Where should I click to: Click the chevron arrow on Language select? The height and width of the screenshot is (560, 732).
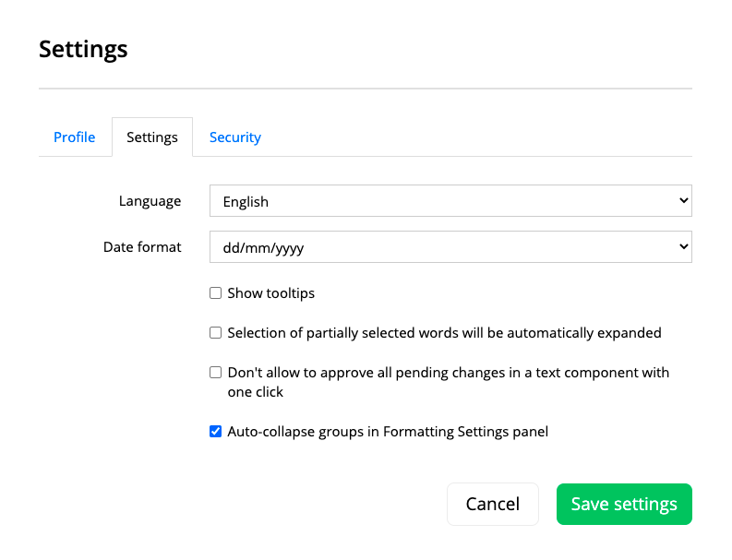click(x=683, y=201)
